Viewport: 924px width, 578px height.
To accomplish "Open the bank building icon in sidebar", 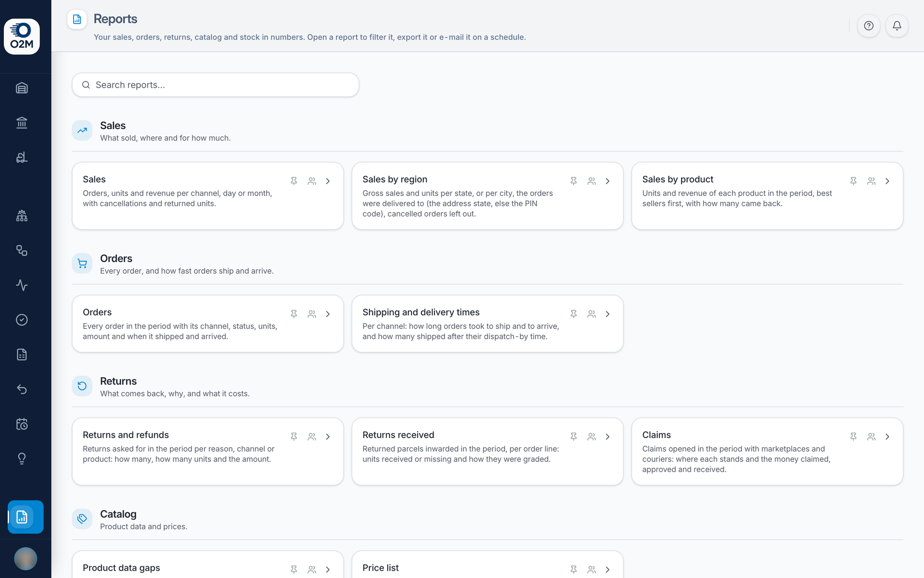I will click(x=22, y=123).
